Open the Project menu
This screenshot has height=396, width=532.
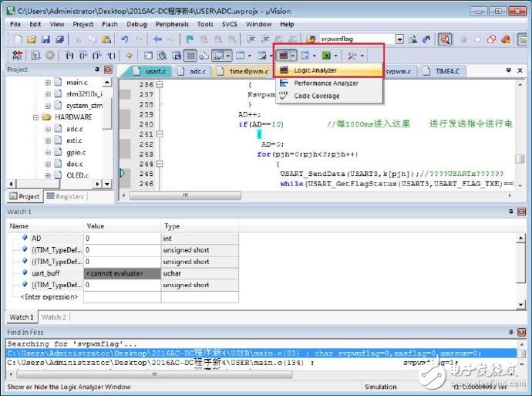(x=83, y=24)
